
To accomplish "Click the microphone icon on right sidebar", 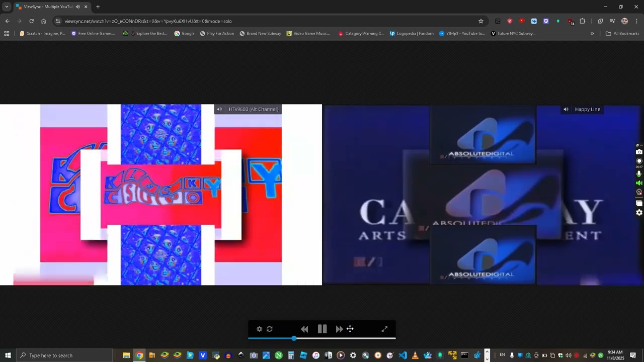I will click(639, 173).
